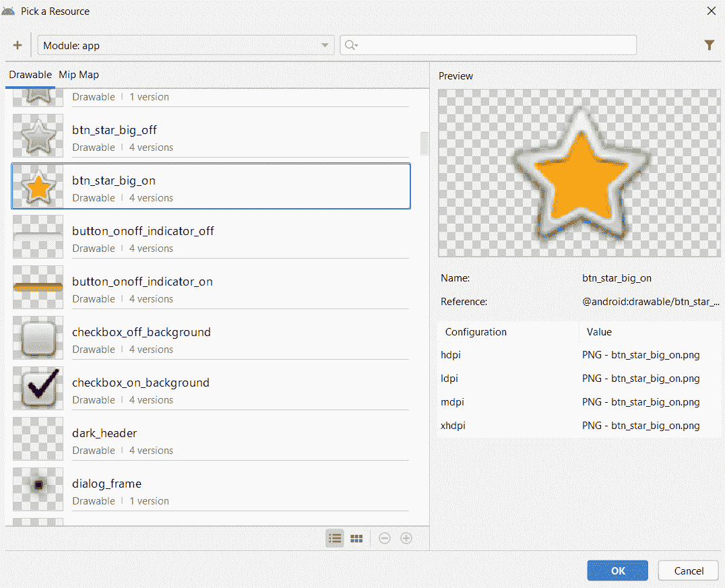Expand the search scope chevron

click(x=325, y=44)
